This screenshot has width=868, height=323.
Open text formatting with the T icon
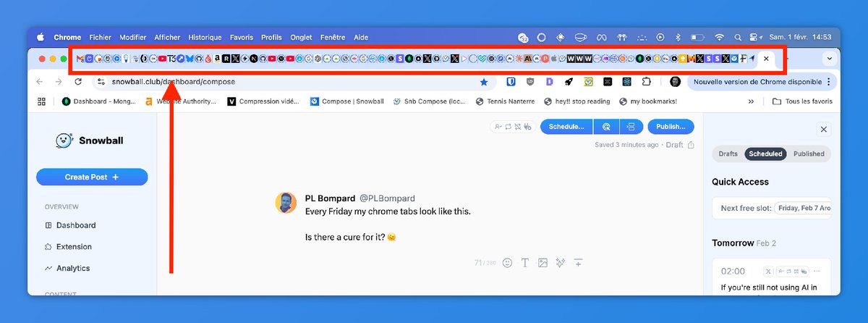tap(525, 262)
